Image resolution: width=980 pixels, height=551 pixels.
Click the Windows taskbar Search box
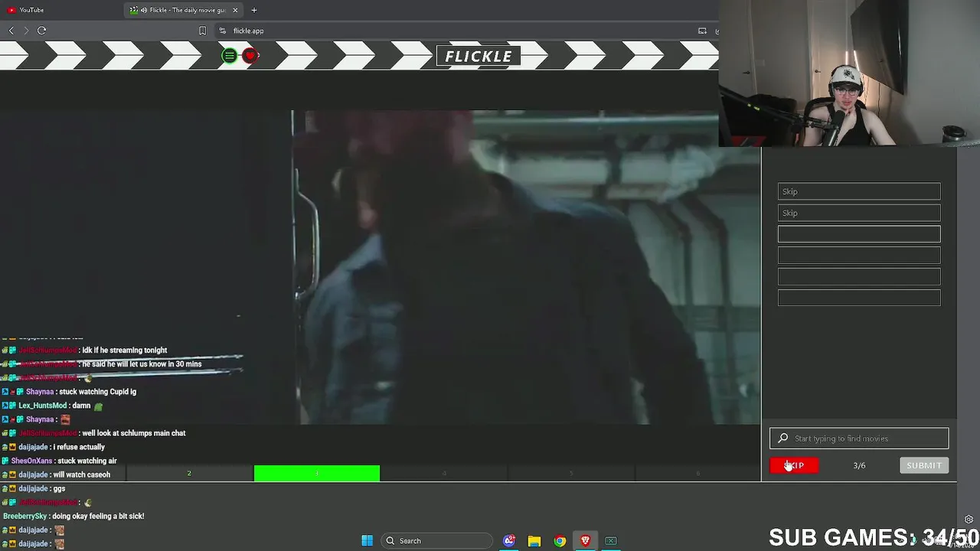[436, 541]
